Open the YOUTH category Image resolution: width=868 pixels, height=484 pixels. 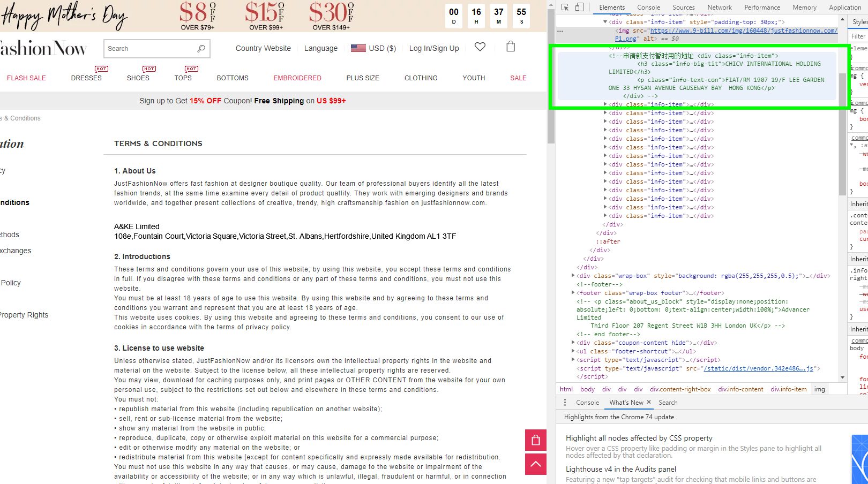click(x=474, y=78)
